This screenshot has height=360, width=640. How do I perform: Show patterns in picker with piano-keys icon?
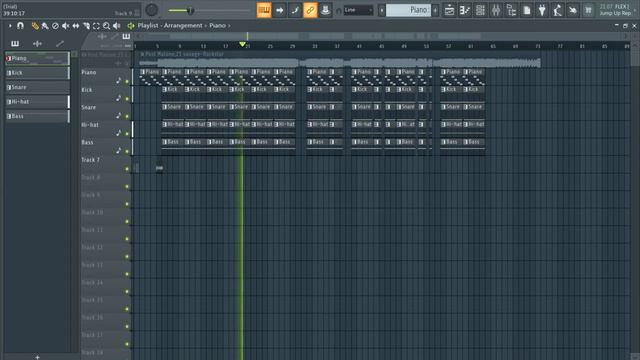(15, 43)
